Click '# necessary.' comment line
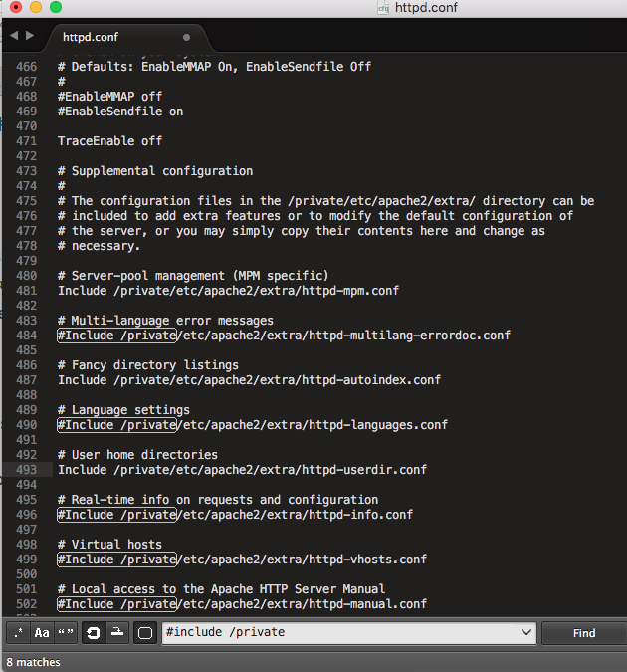The height and width of the screenshot is (672, 627). pos(99,246)
